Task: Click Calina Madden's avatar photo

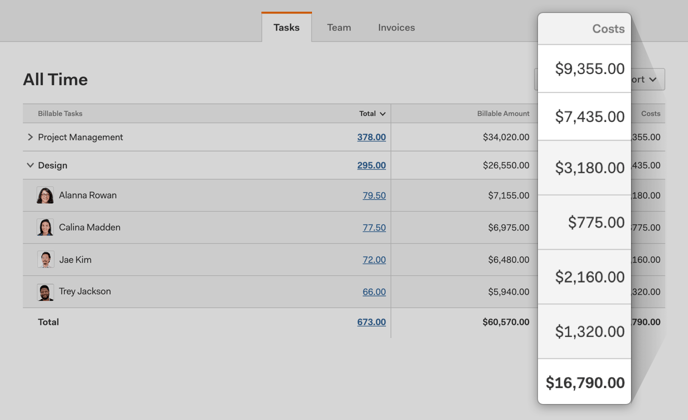Action: [45, 227]
